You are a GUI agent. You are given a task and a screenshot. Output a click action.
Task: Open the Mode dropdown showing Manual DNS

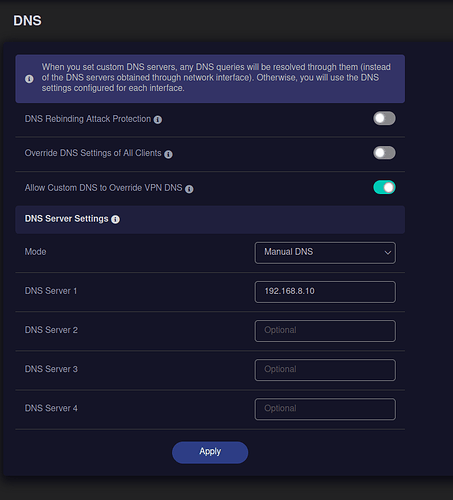pyautogui.click(x=325, y=253)
